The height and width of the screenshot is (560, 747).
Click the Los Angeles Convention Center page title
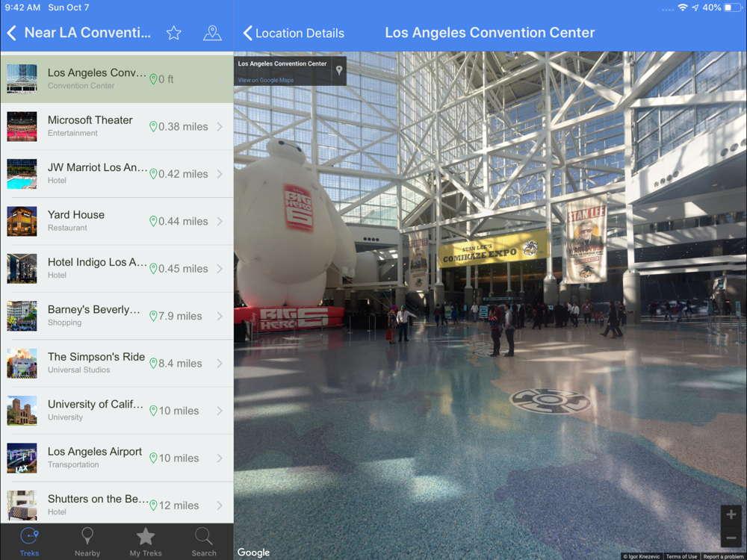pos(490,33)
